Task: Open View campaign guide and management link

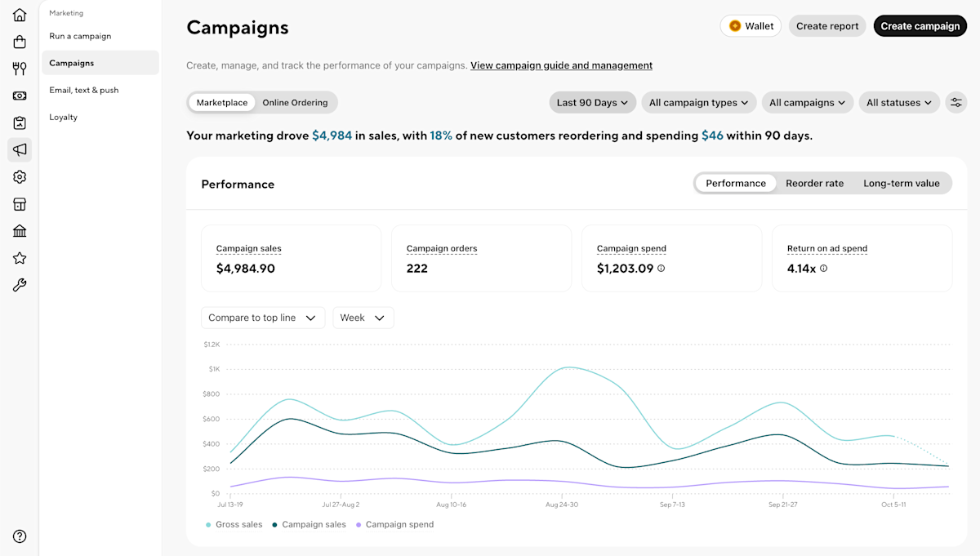Action: (561, 65)
